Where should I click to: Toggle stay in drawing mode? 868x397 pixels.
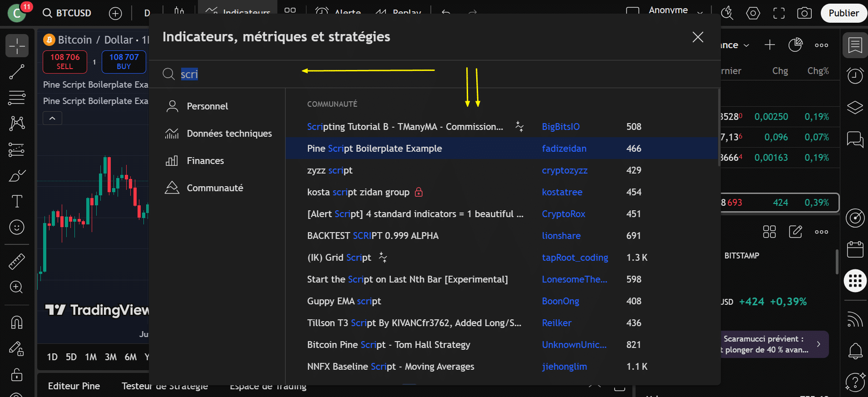[17, 348]
